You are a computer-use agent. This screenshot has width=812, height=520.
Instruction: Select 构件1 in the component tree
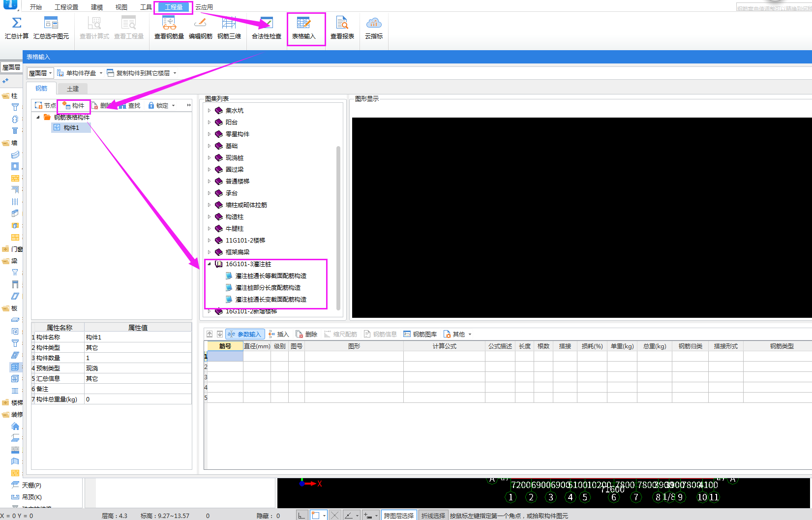71,128
